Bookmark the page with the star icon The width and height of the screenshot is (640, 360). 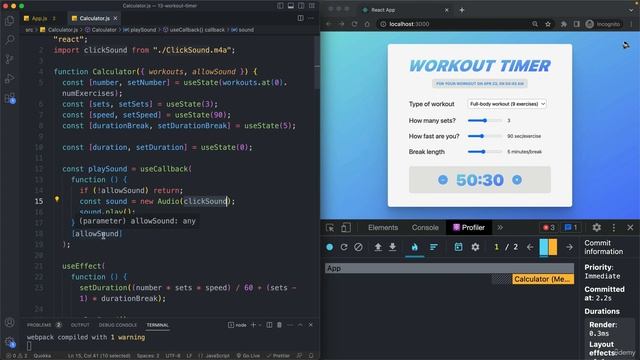click(x=548, y=24)
